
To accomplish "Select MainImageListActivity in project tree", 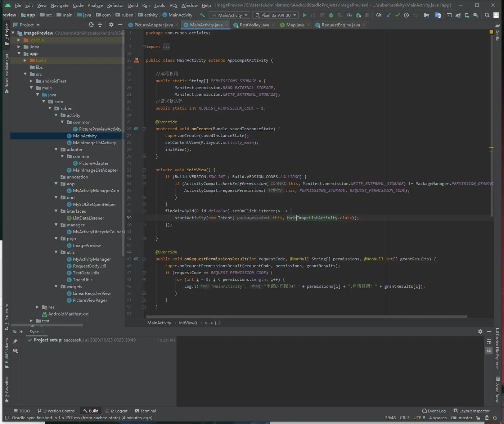I will click(94, 143).
